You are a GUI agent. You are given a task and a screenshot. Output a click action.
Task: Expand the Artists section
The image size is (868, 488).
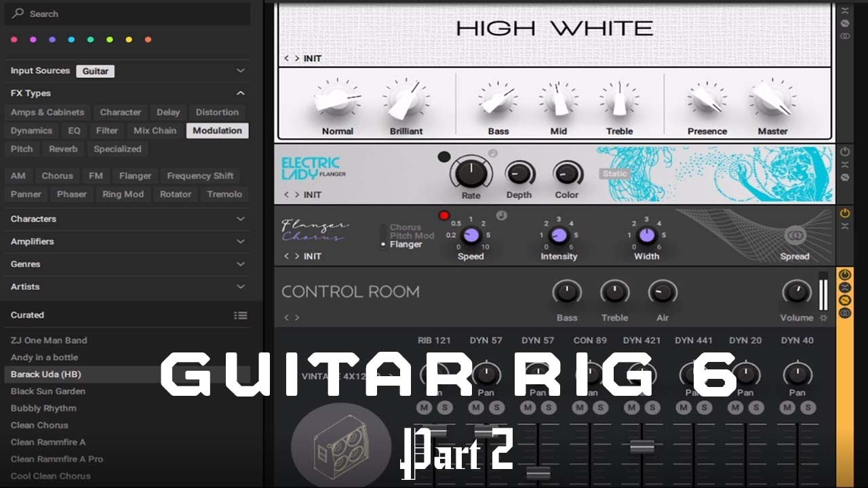pyautogui.click(x=128, y=287)
